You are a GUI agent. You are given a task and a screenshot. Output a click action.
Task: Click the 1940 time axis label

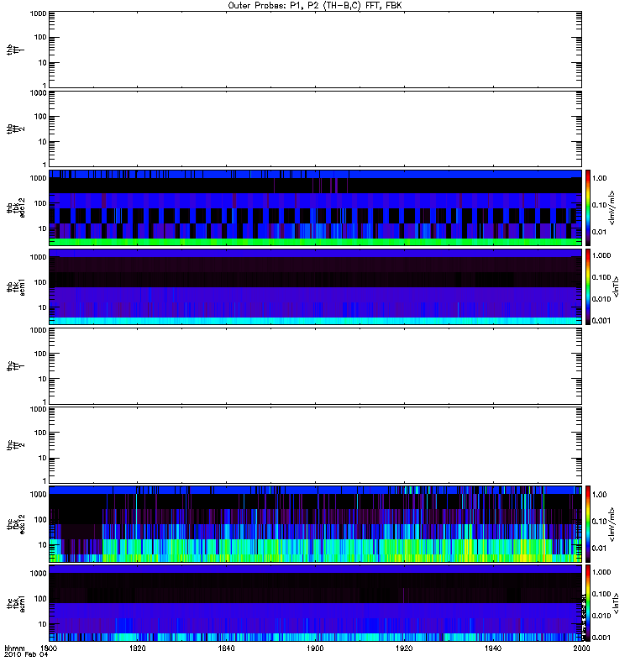pyautogui.click(x=493, y=648)
